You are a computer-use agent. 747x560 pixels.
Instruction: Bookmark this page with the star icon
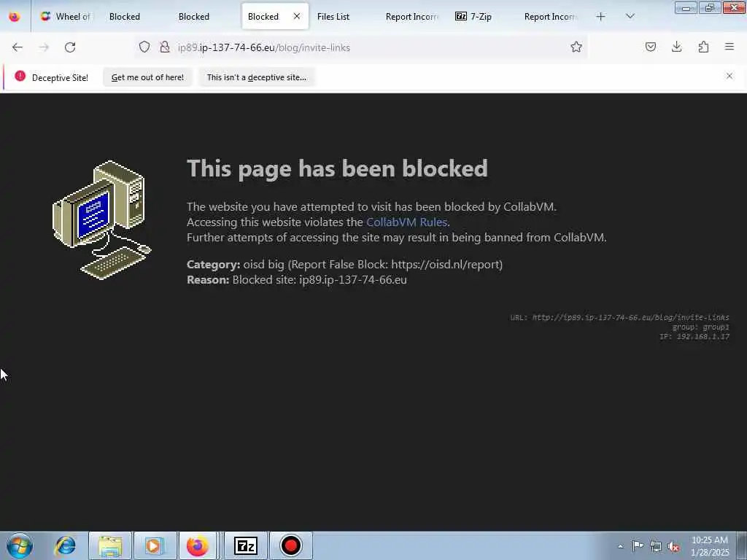(576, 47)
